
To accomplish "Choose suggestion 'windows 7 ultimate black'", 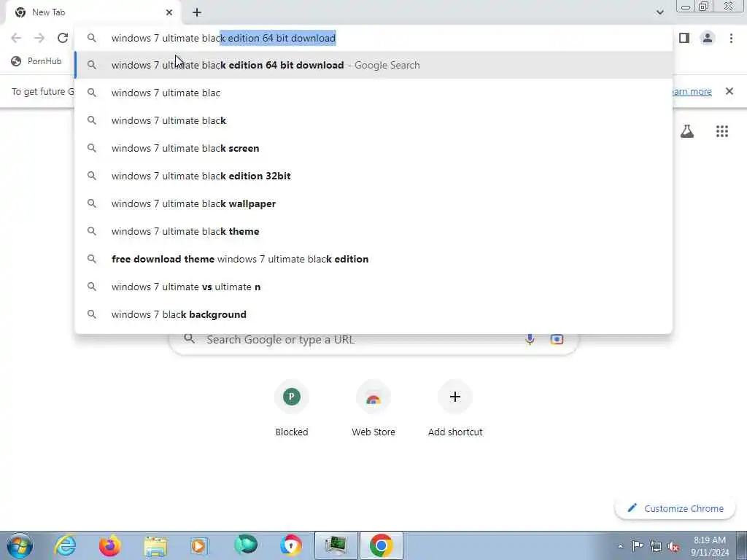I will click(373, 120).
